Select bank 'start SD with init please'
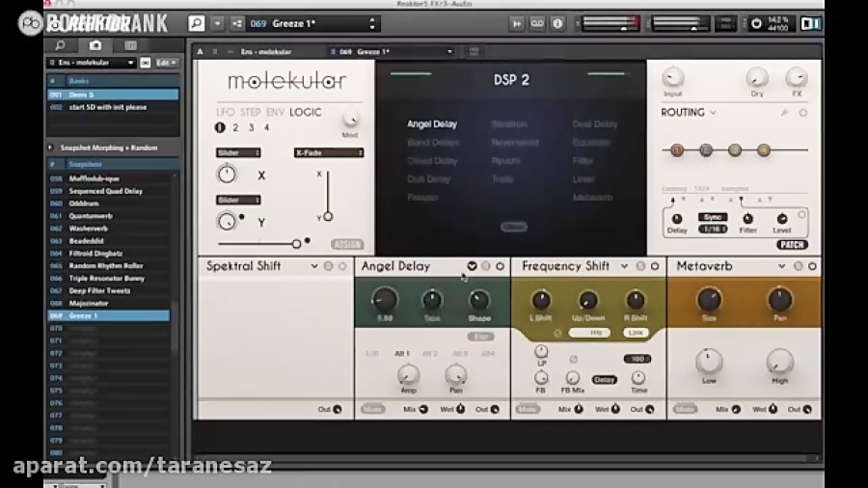This screenshot has width=868, height=488. click(113, 107)
